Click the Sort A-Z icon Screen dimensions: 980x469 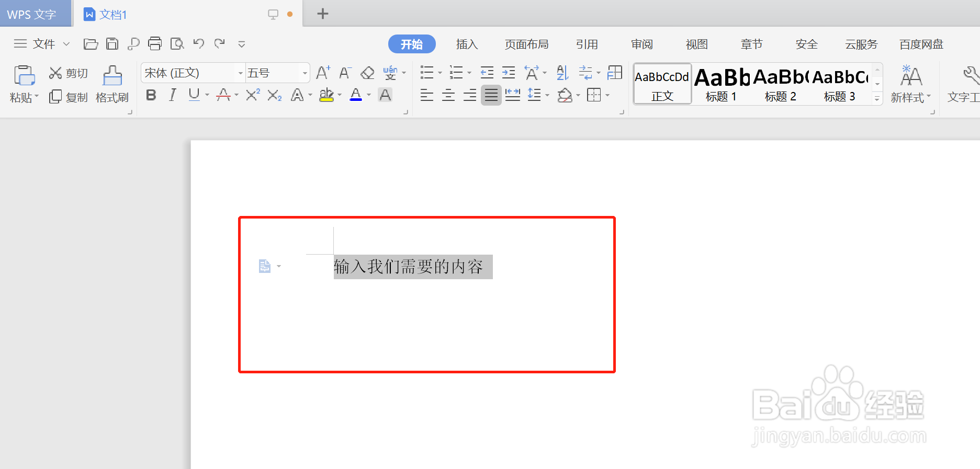click(562, 73)
